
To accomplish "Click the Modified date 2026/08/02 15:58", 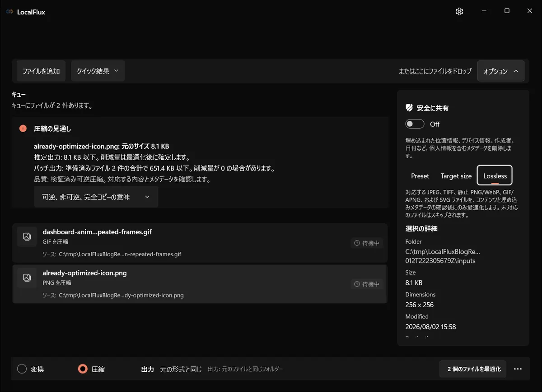I will 430,327.
